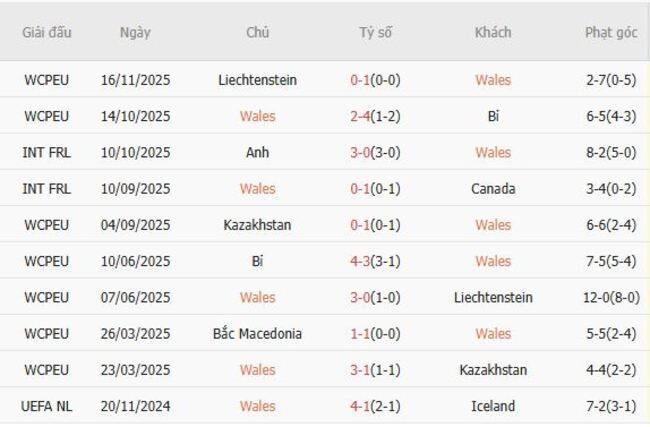Screen dimensions: 650x427
Task: Open Wales home team in 23/03/2025 match
Action: pos(257,370)
